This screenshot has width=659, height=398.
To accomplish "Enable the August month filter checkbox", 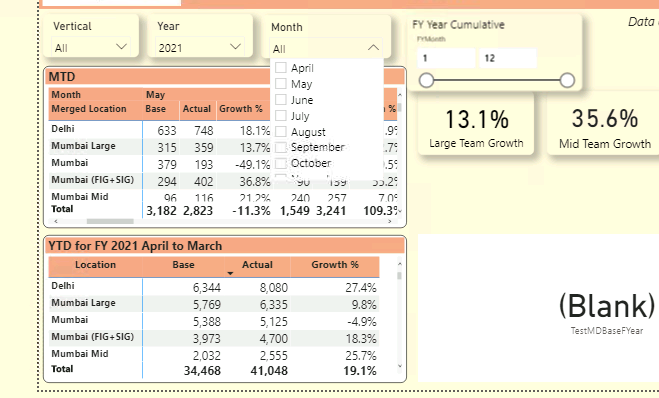I will pyautogui.click(x=281, y=132).
